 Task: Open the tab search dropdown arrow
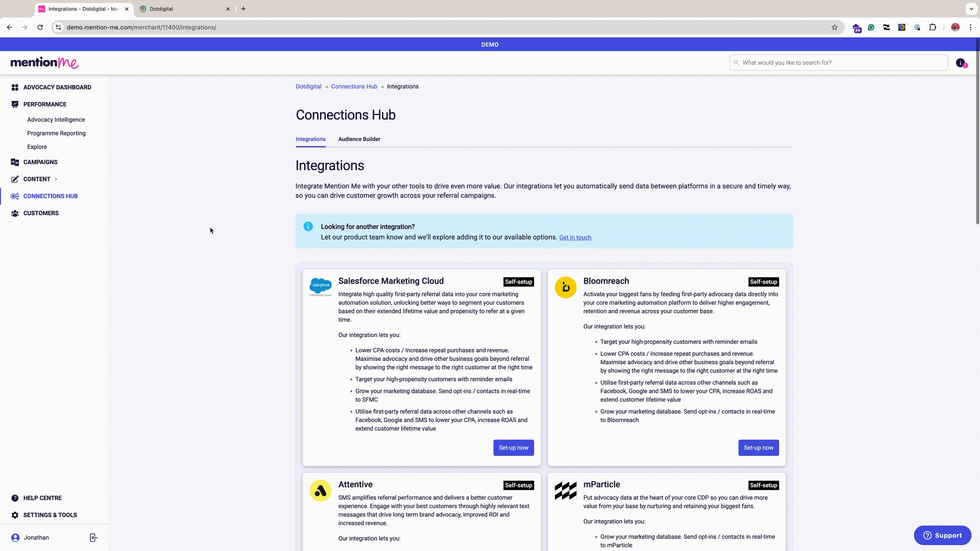pos(971,9)
